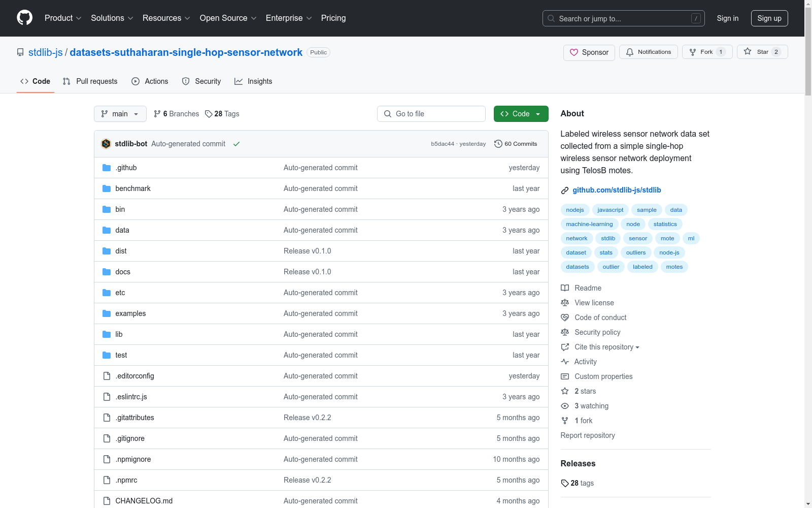Click the Activity pulse icon

pos(565,362)
